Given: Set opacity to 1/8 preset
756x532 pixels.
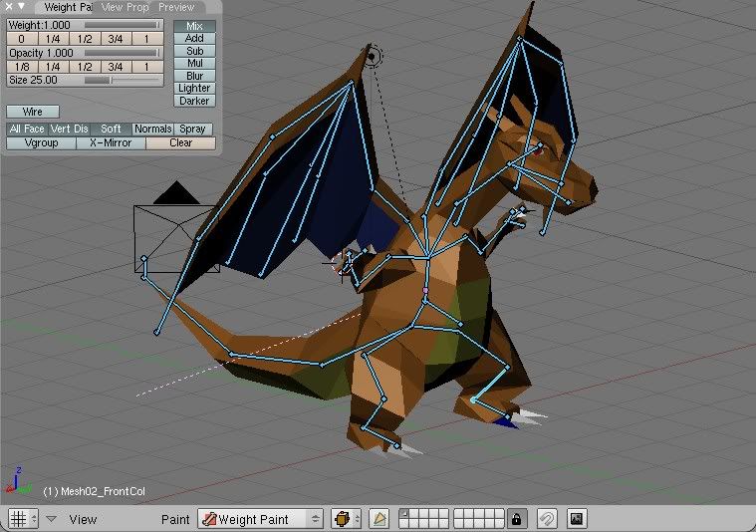Looking at the screenshot, I should [x=21, y=67].
